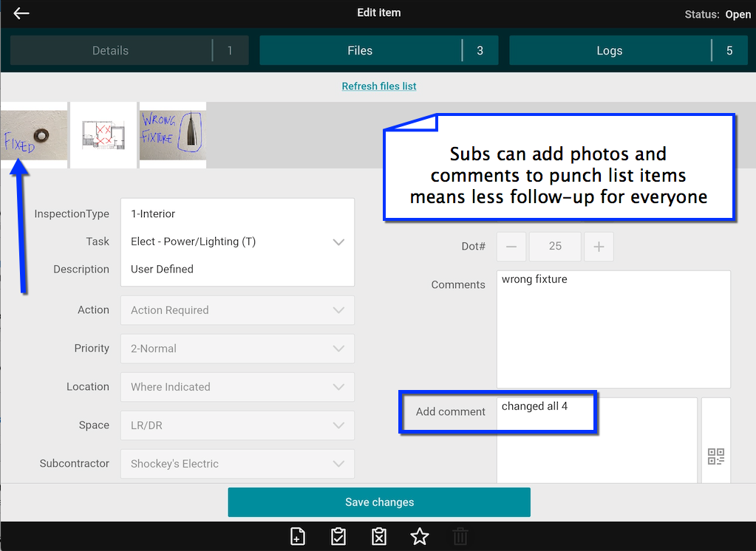Open the Space dropdown showing LR/DR
This screenshot has width=756, height=551.
tap(338, 425)
